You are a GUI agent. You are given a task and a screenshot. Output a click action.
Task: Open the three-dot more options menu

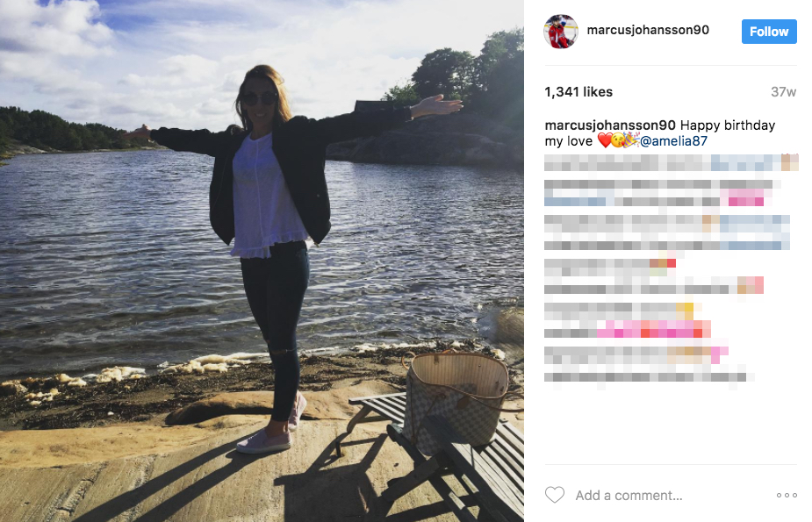pos(787,495)
